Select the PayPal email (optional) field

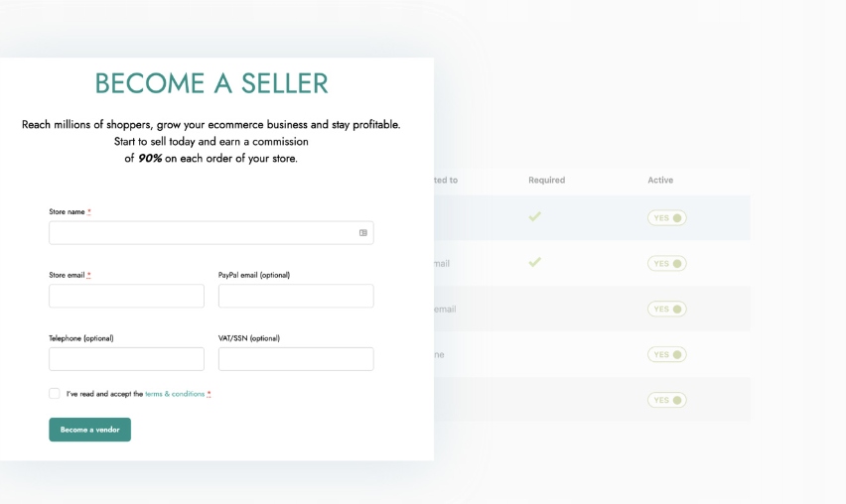[x=296, y=297]
